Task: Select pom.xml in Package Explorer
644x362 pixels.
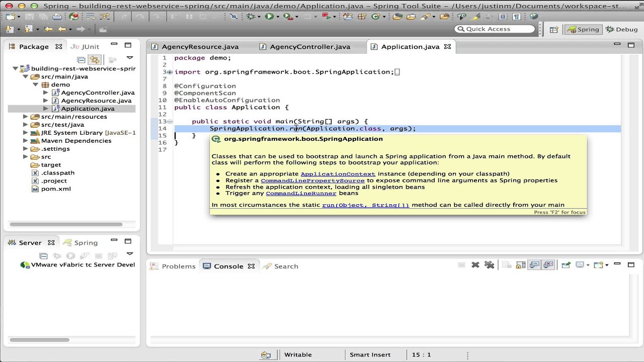Action: (55, 189)
